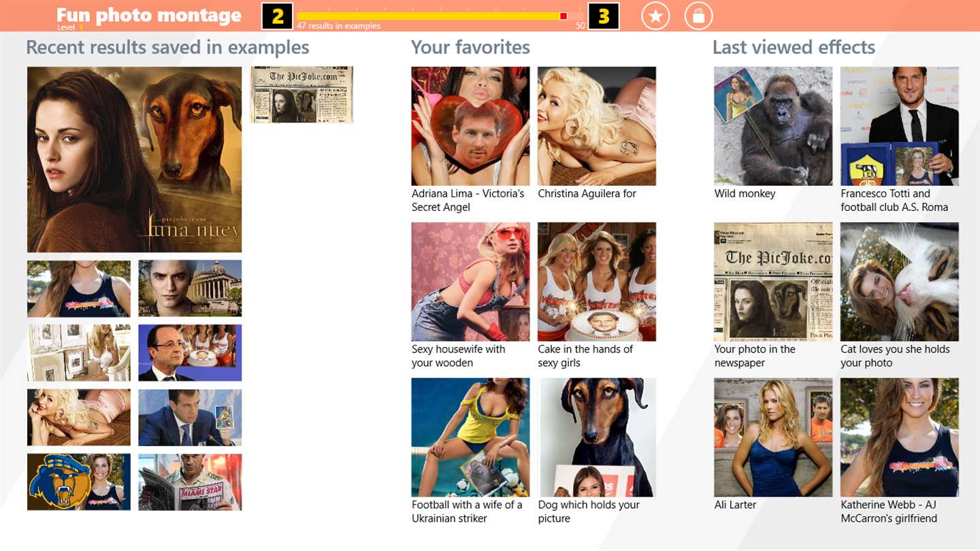This screenshot has height=551, width=980.
Task: Click the '47 results in examples' text
Action: pyautogui.click(x=338, y=26)
